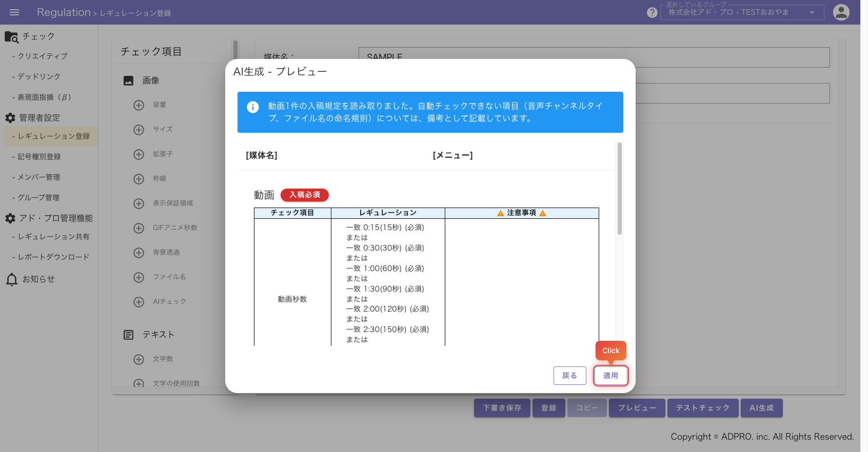Click the プレビュー button
Viewport: 868px width, 452px height.
(x=637, y=408)
